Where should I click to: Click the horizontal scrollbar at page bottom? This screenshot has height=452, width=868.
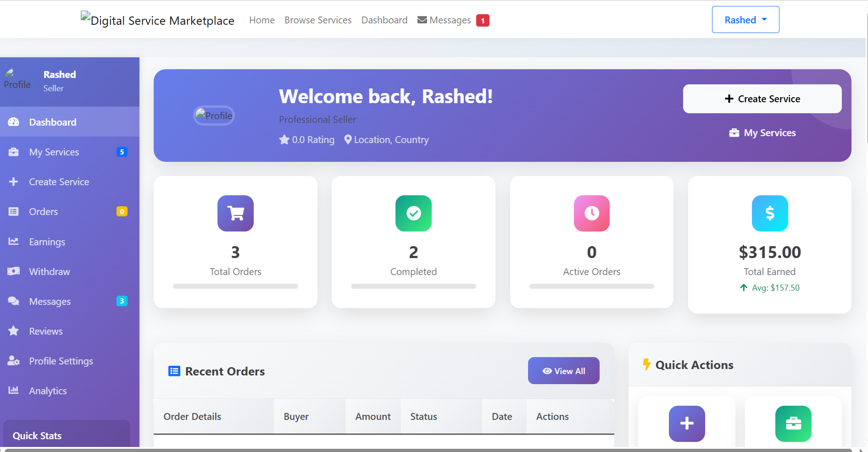point(427,450)
